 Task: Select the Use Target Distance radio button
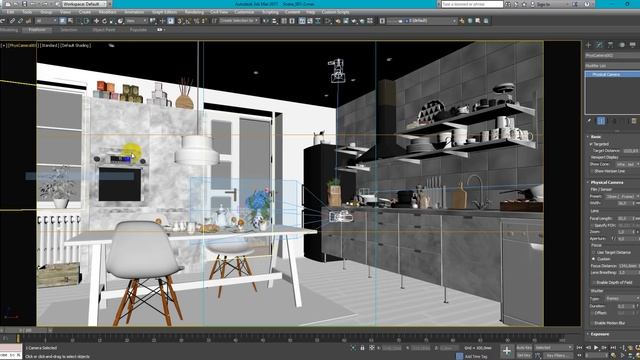click(593, 253)
